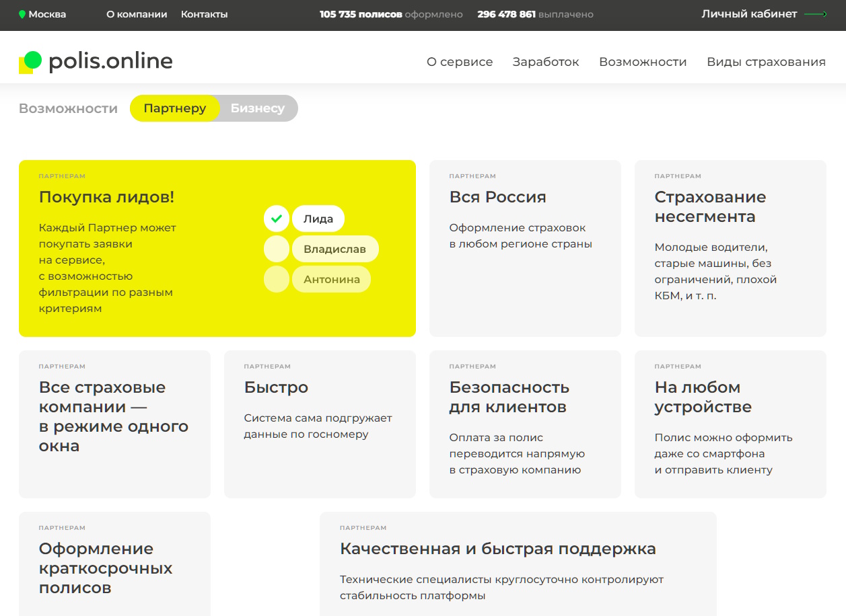Screen dimensions: 846x616
Task: Click the green location pin icon
Action: (22, 14)
